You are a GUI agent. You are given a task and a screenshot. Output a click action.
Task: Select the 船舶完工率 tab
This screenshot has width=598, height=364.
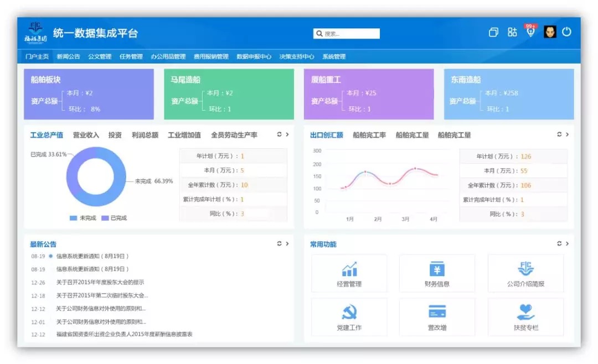pyautogui.click(x=369, y=135)
